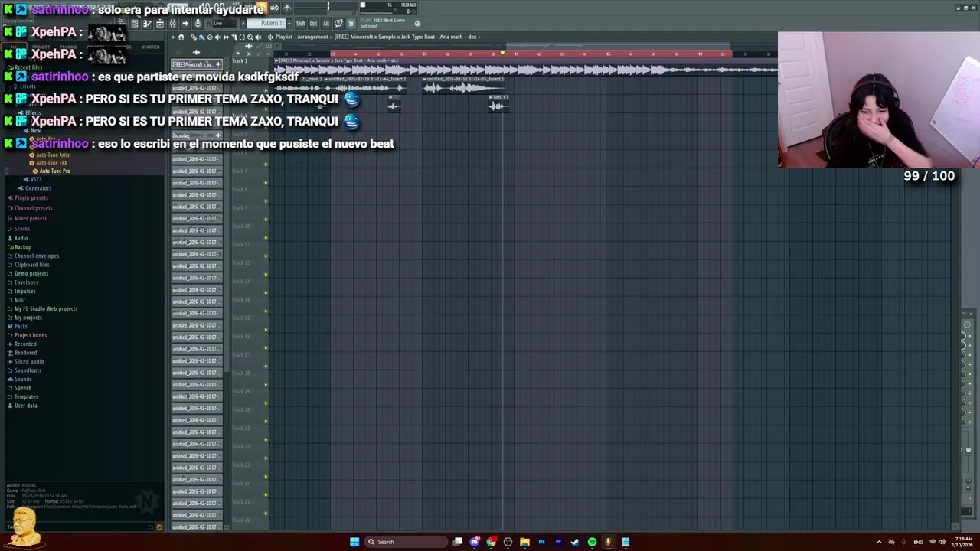
Task: Open the Mixer faders toolbar icon
Action: pyautogui.click(x=172, y=24)
